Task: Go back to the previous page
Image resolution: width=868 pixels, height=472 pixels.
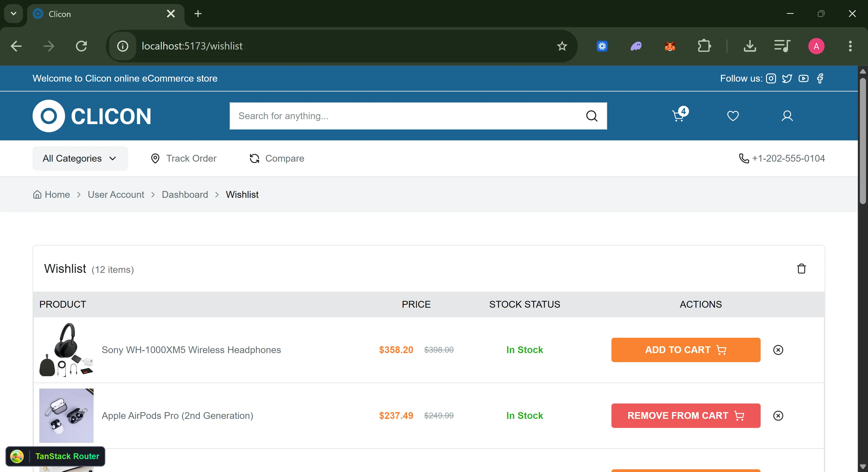Action: pos(16,46)
